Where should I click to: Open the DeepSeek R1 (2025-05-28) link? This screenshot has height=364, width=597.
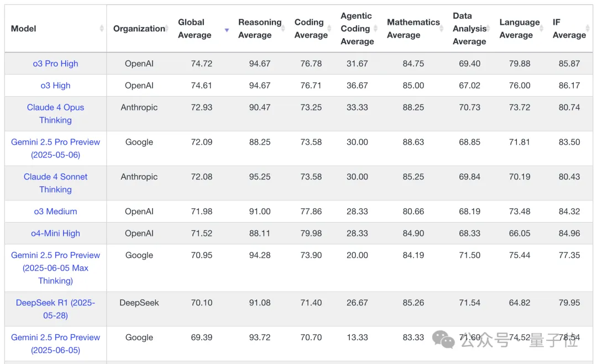tap(55, 309)
